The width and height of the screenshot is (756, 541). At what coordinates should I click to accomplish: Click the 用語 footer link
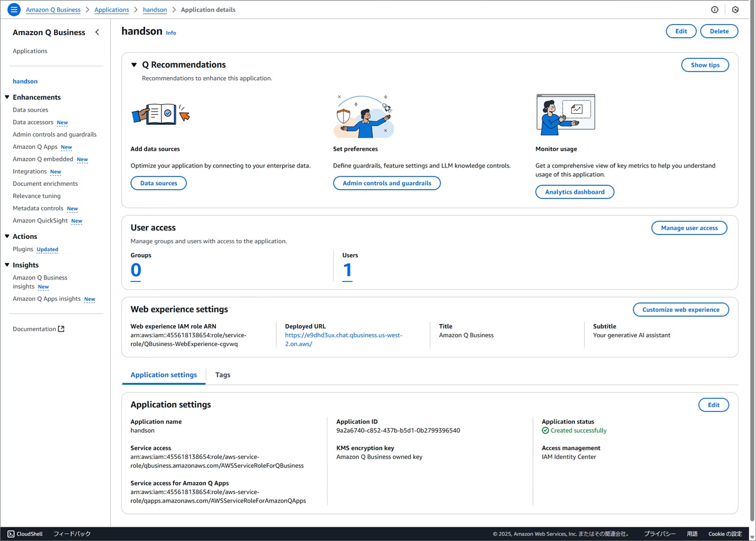692,534
